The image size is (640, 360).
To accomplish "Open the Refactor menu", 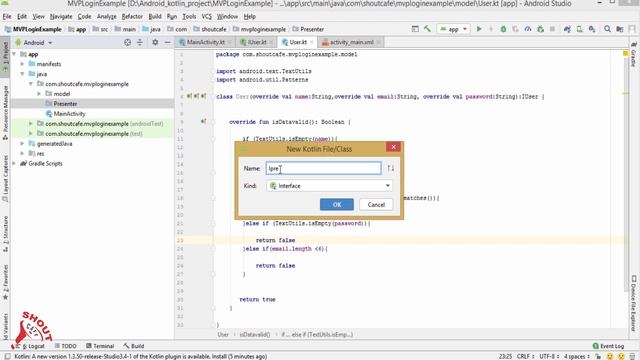I will pyautogui.click(x=132, y=16).
